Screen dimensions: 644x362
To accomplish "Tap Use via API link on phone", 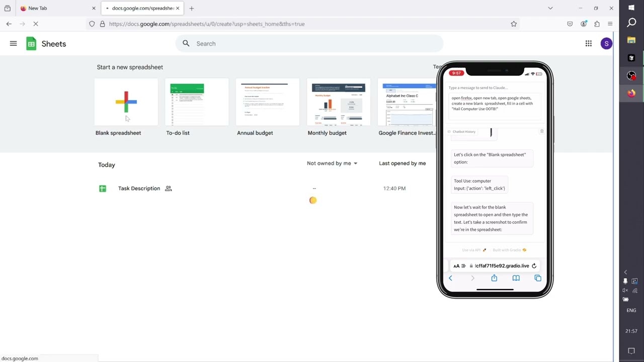I will [474, 250].
